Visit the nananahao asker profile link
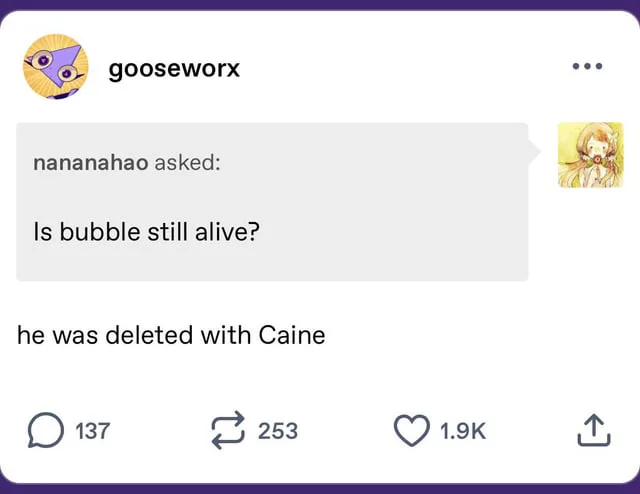This screenshot has height=494, width=640. [91, 163]
